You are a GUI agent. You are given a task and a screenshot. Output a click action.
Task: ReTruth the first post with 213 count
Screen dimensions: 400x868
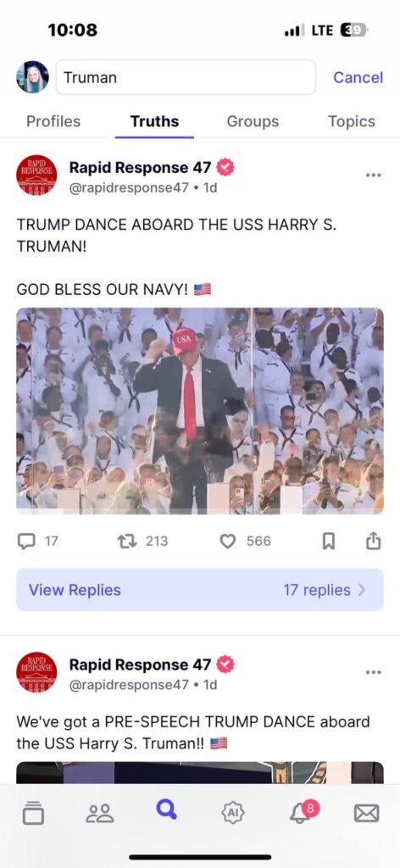pos(126,541)
